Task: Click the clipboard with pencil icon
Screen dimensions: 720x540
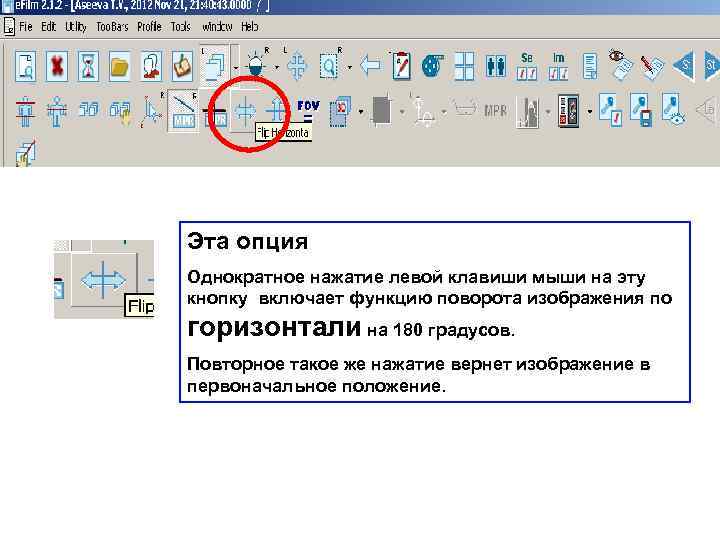Action: pyautogui.click(x=401, y=66)
